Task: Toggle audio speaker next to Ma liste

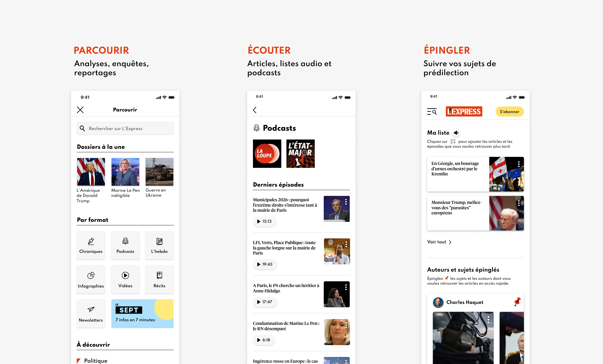Action: click(456, 133)
